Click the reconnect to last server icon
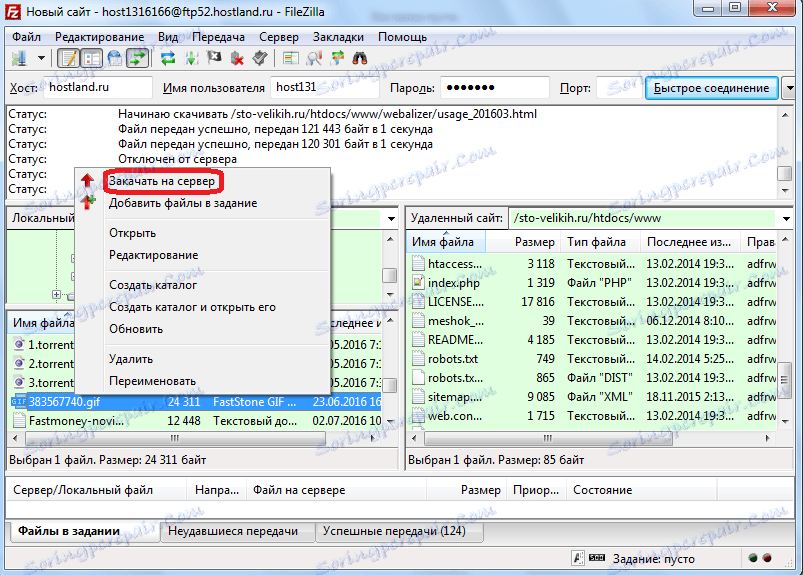This screenshot has height=575, width=803. pos(260,58)
